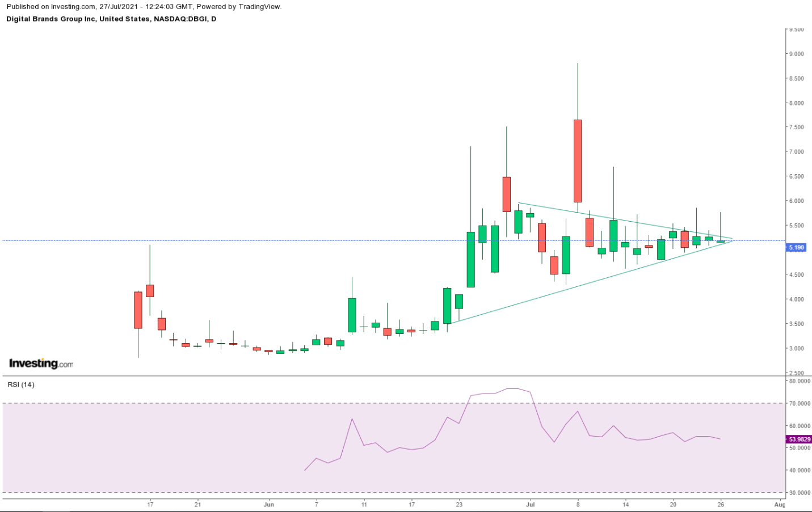Click the 7.000 price axis label

click(797, 152)
